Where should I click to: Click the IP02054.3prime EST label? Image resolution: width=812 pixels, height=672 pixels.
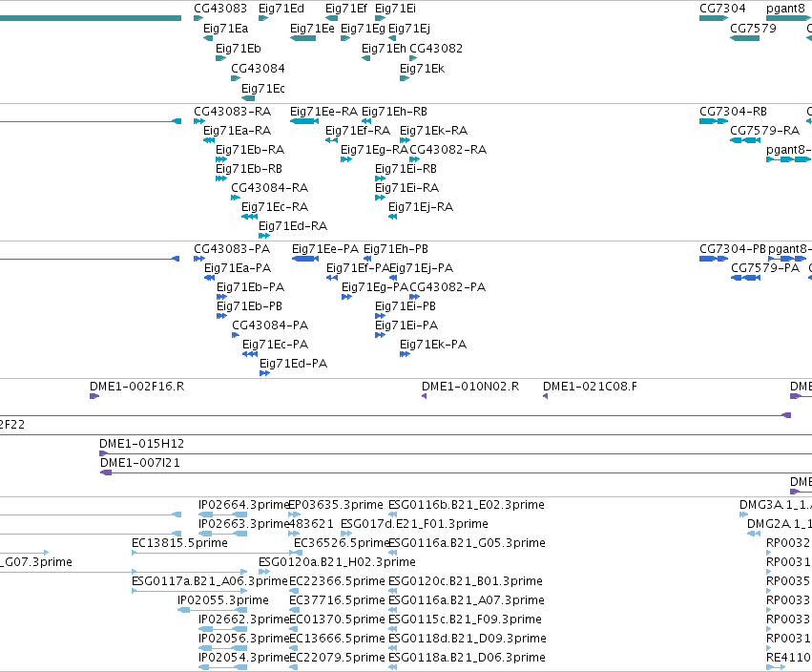[x=243, y=658]
